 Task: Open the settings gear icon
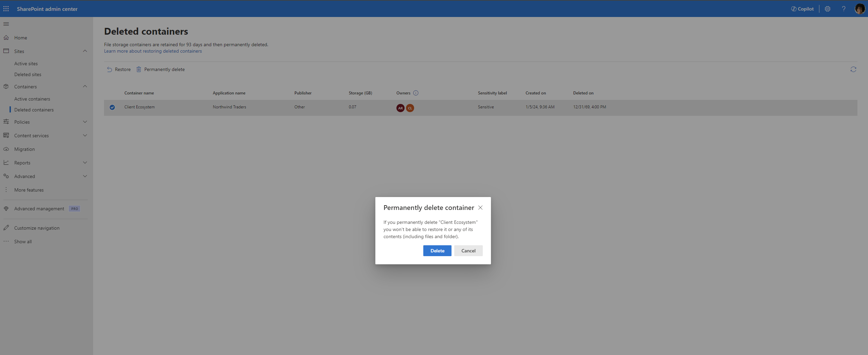828,9
